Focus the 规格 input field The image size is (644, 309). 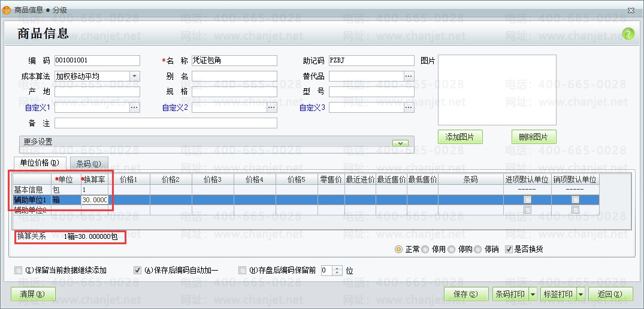point(234,92)
